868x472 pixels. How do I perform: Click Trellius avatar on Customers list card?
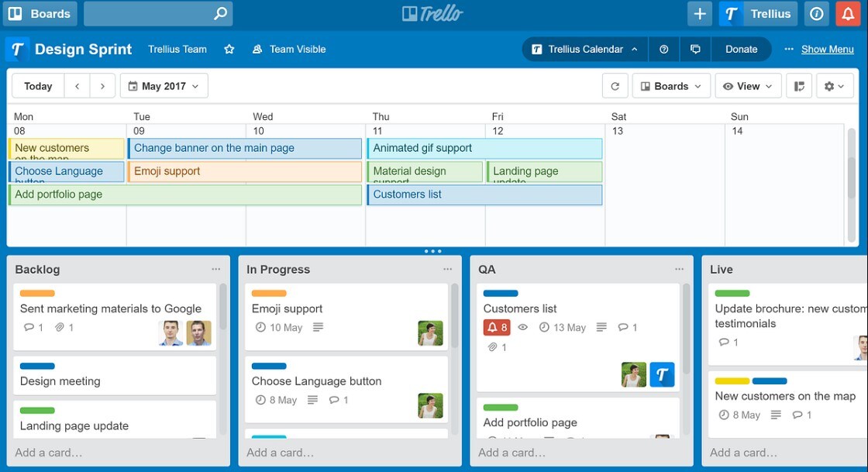(x=662, y=374)
